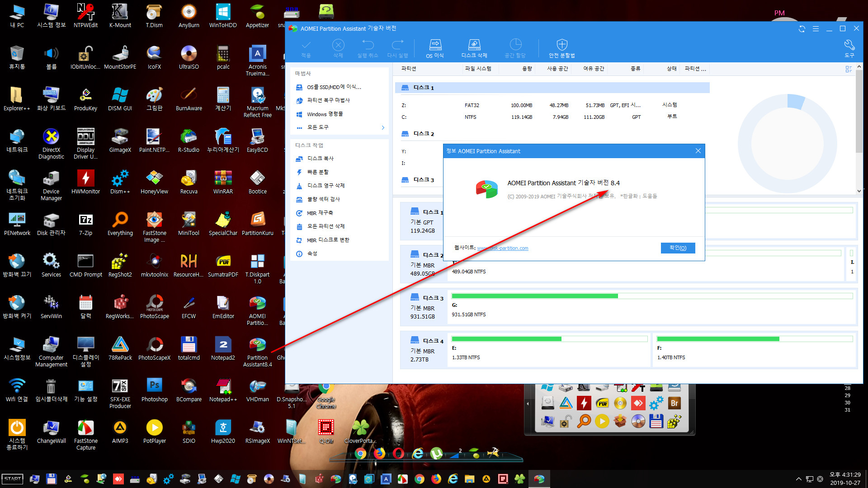Open AOMEI Partition desktop shortcut
The image size is (868, 488).
point(257,310)
